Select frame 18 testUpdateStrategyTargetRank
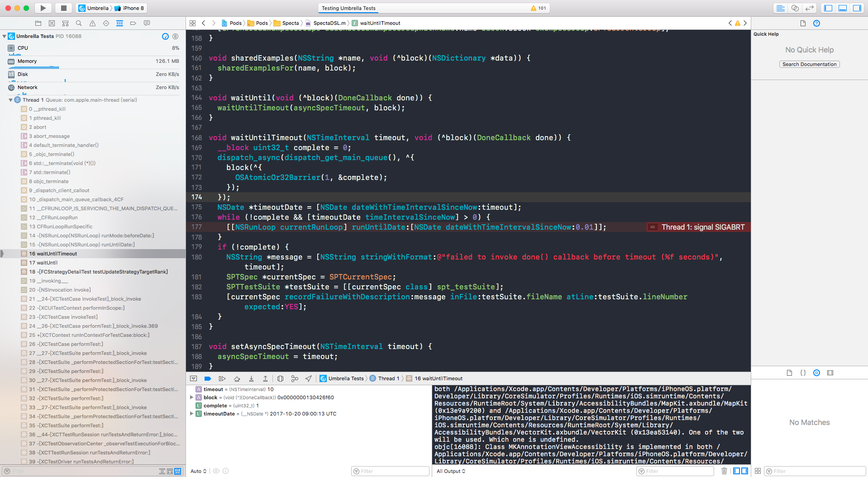868x477 pixels. click(x=93, y=272)
